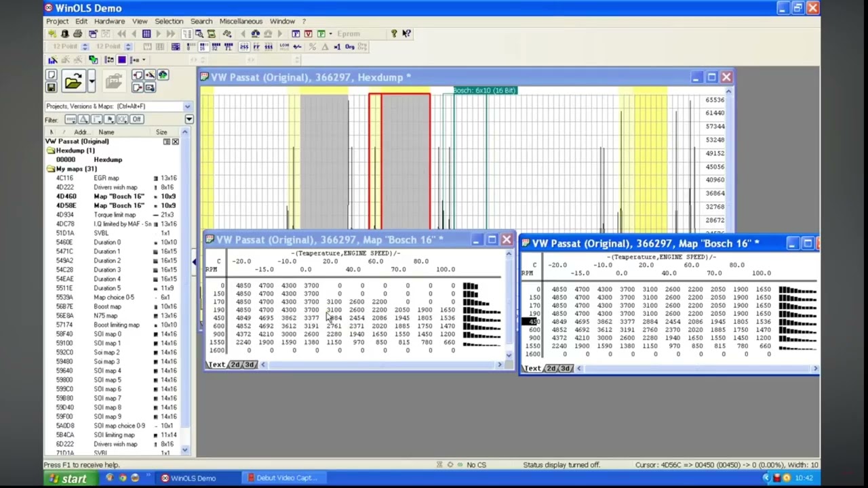Collapse the Hexdump (1) folder

pos(50,150)
